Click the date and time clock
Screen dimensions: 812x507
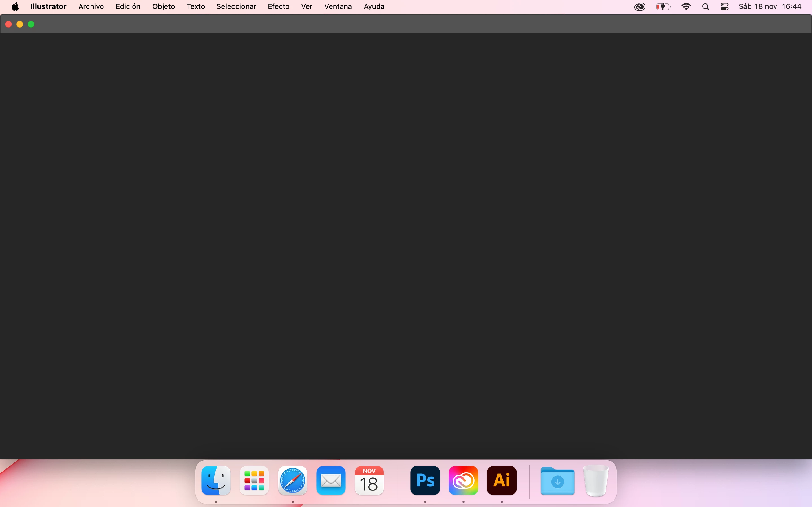click(770, 7)
